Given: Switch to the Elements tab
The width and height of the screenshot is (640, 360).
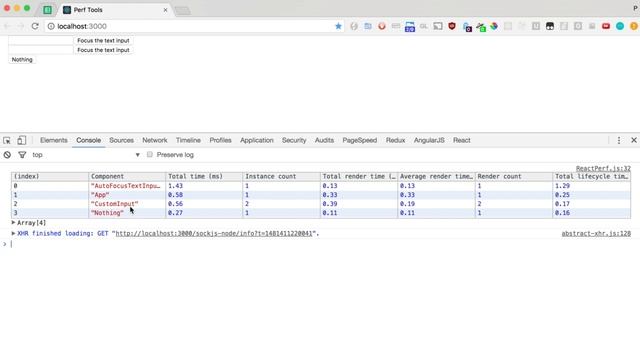Looking at the screenshot, I should (x=53, y=140).
